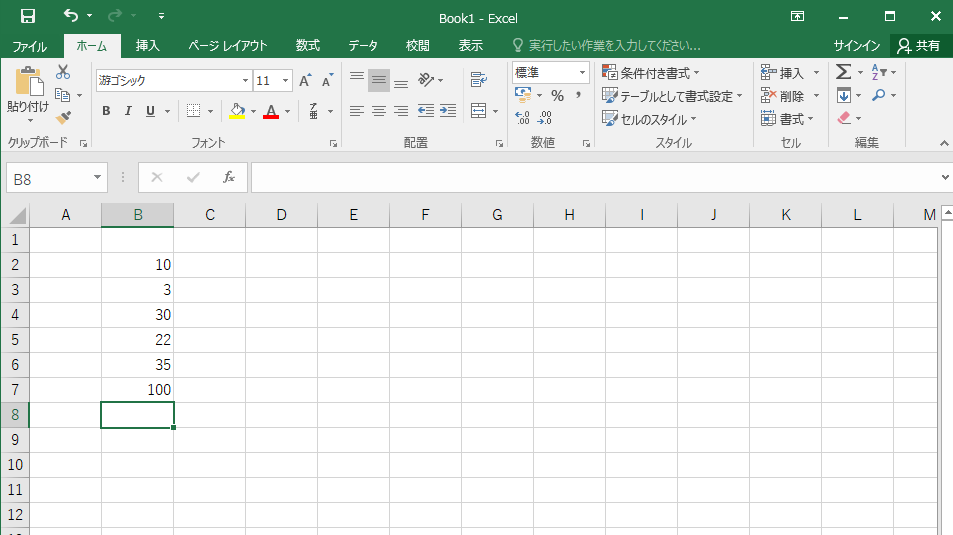The image size is (953, 535).
Task: Click the Merge and Center icon
Action: pyautogui.click(x=479, y=111)
